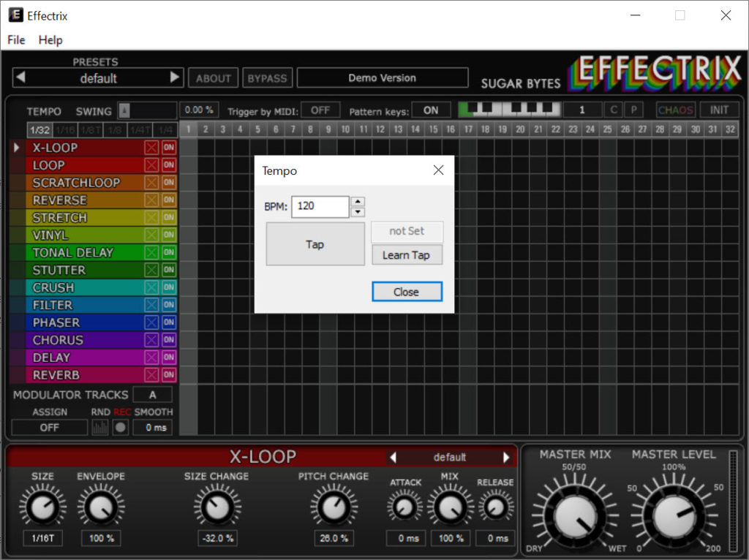Click the P paste pattern button

point(633,110)
